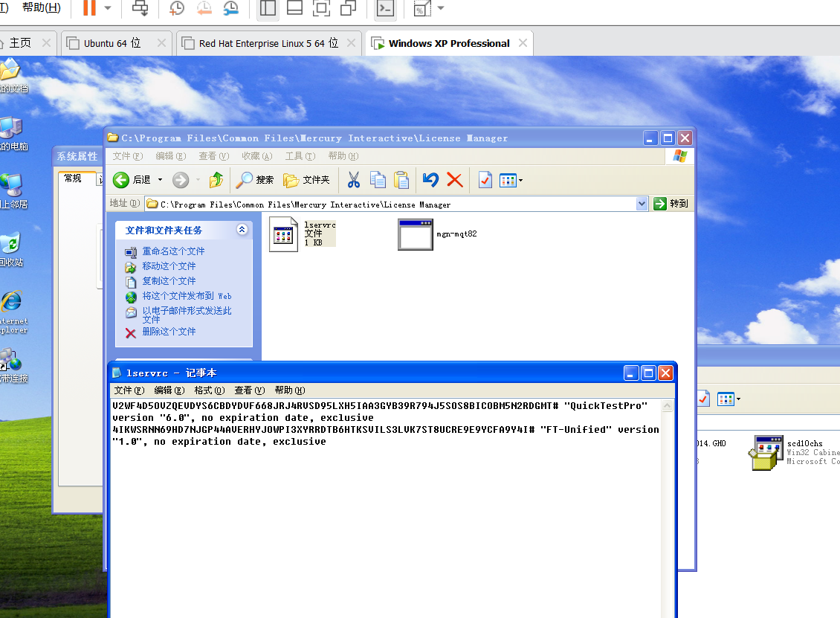The height and width of the screenshot is (618, 840).
Task: Click the VMware stretch guest display icon
Action: point(422,8)
